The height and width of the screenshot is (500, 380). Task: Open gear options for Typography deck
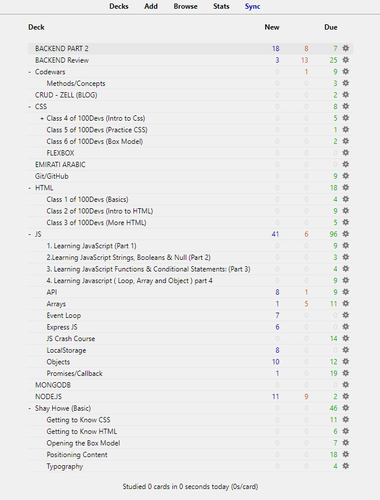pos(346,466)
